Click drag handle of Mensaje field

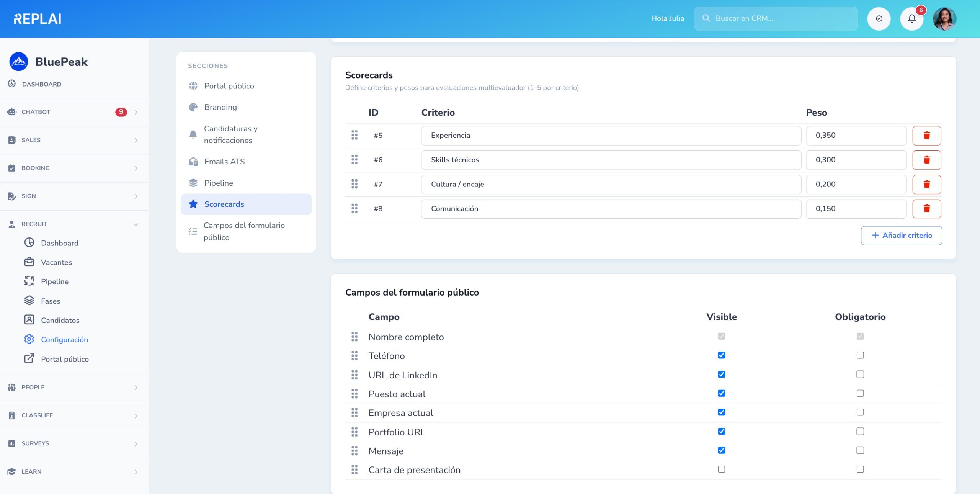pos(354,451)
